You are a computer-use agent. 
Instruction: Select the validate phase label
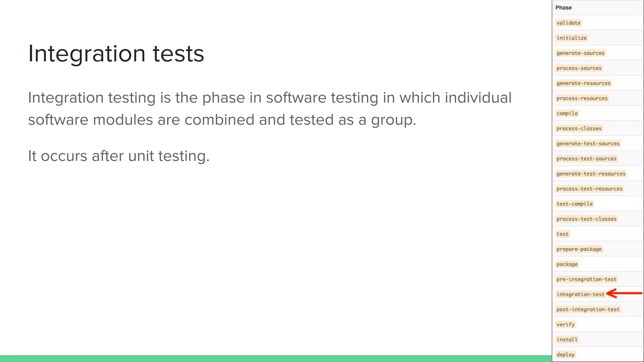click(569, 23)
